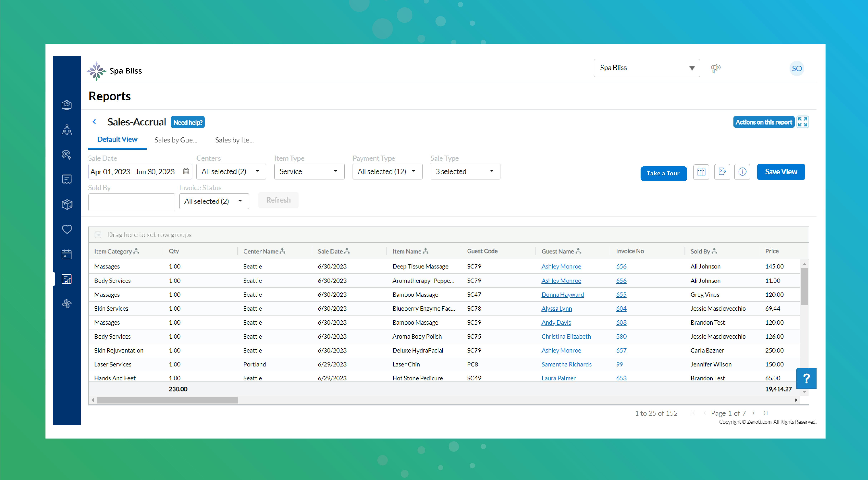868x480 pixels.
Task: Open Ashley Monroe guest link in first row
Action: pyautogui.click(x=561, y=266)
